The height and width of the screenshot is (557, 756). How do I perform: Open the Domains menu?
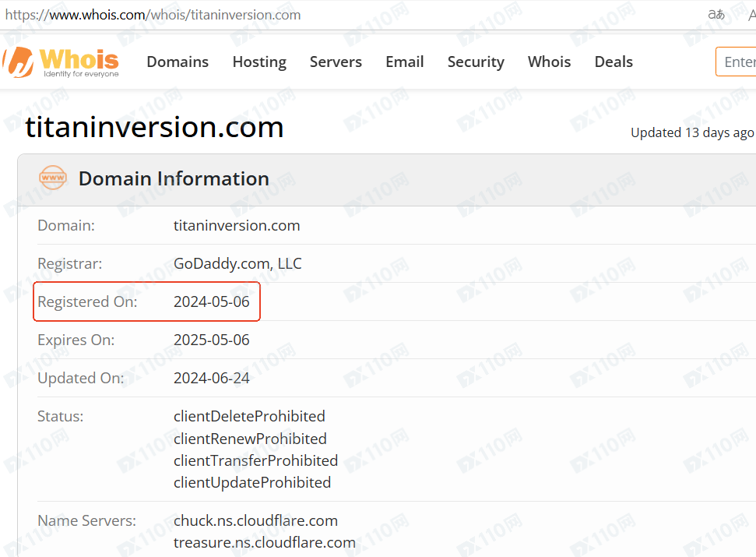click(178, 62)
